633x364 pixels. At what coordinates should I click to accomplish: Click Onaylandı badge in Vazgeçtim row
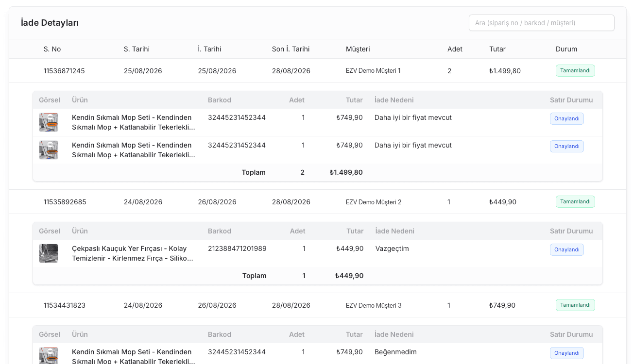coord(567,249)
